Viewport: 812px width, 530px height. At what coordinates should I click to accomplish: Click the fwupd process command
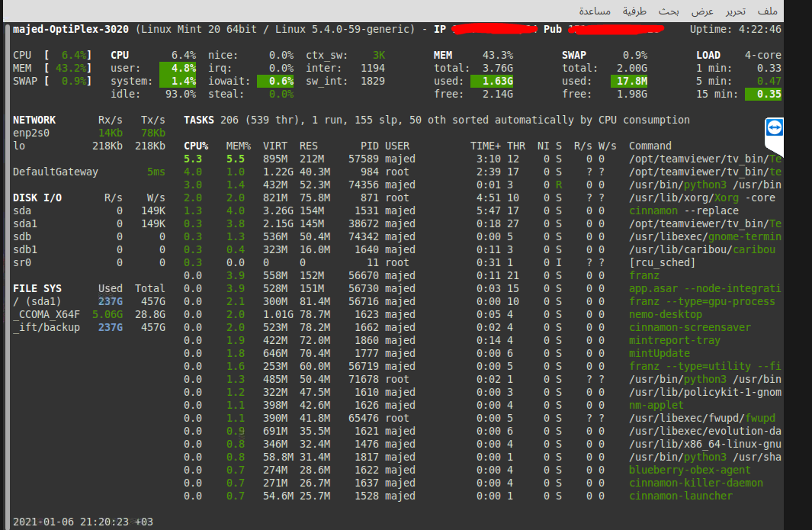702,418
